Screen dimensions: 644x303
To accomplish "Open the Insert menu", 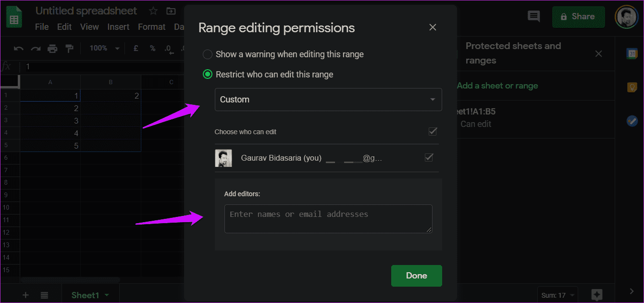I will click(x=118, y=27).
